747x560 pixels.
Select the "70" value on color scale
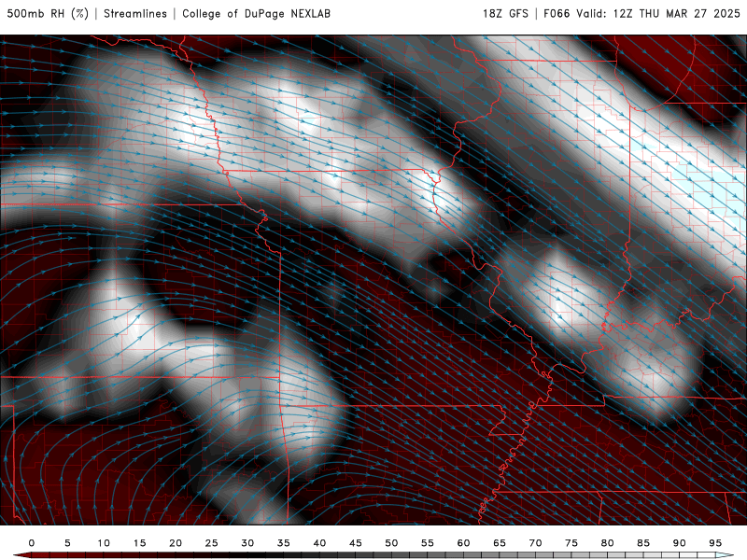[535, 543]
